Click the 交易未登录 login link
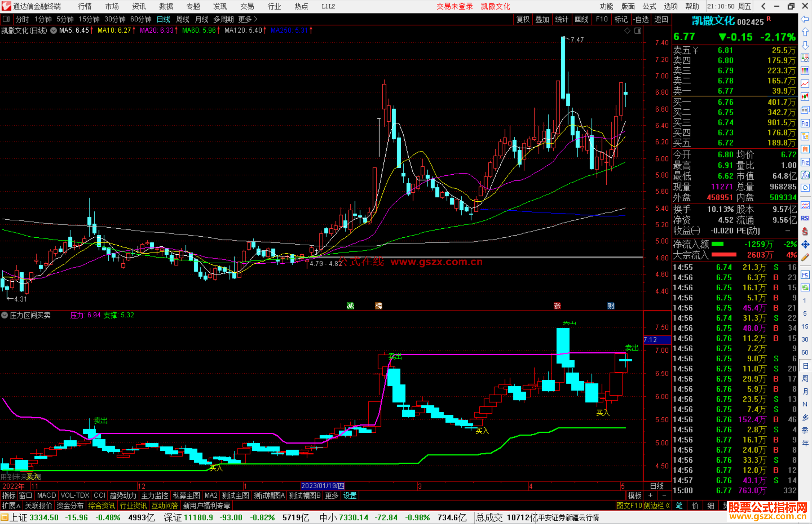812x524 pixels. pyautogui.click(x=454, y=6)
